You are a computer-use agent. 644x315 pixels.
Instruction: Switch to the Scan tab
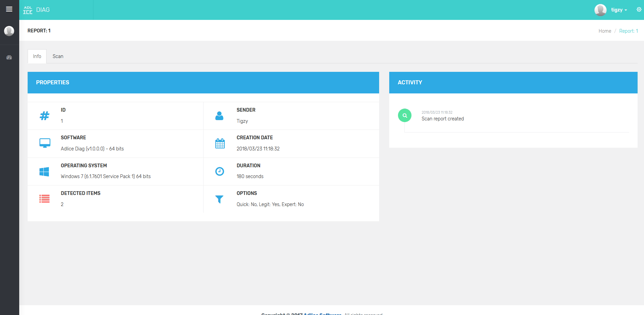tap(58, 56)
